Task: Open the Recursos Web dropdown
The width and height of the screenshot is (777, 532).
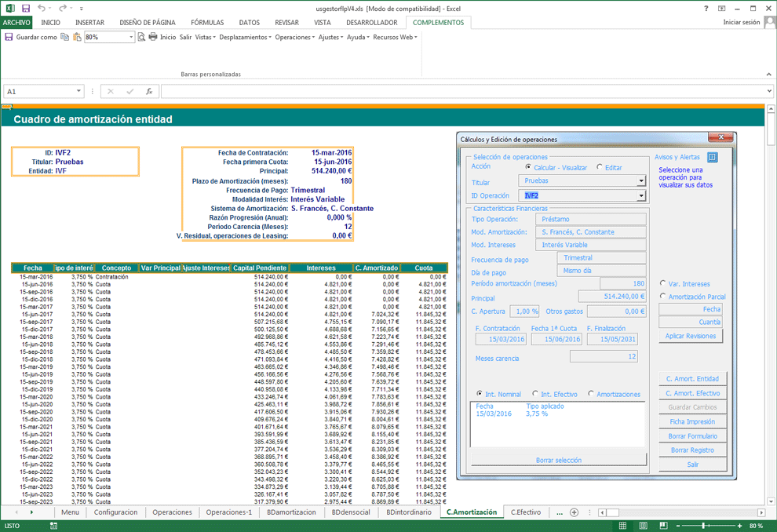Action: (x=395, y=37)
